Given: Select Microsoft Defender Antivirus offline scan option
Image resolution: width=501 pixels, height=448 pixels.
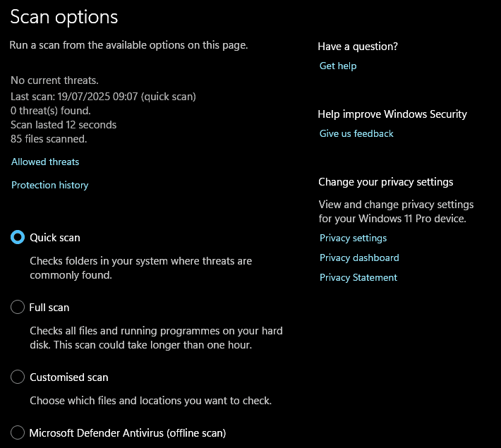Looking at the screenshot, I should 18,432.
